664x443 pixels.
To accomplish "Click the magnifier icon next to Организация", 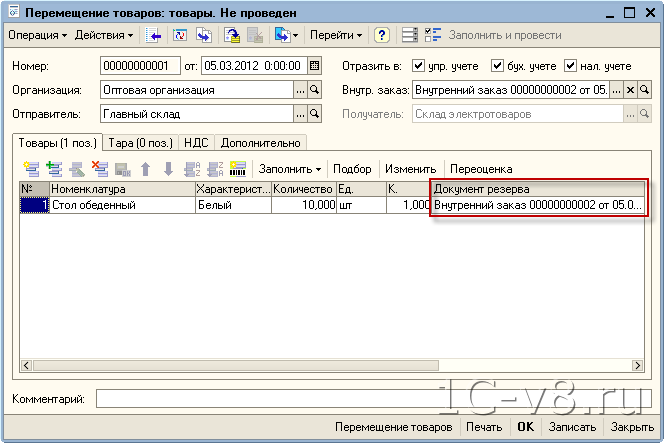I will (314, 90).
